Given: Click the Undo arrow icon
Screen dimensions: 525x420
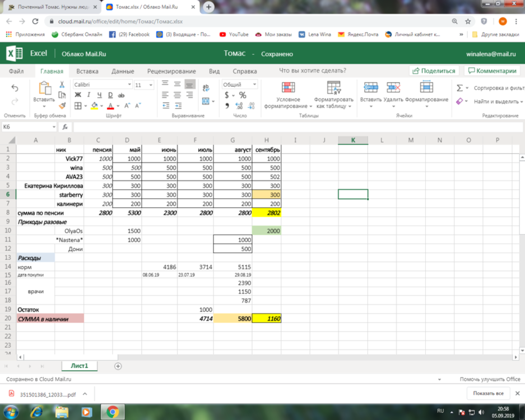Looking at the screenshot, I should point(15,88).
